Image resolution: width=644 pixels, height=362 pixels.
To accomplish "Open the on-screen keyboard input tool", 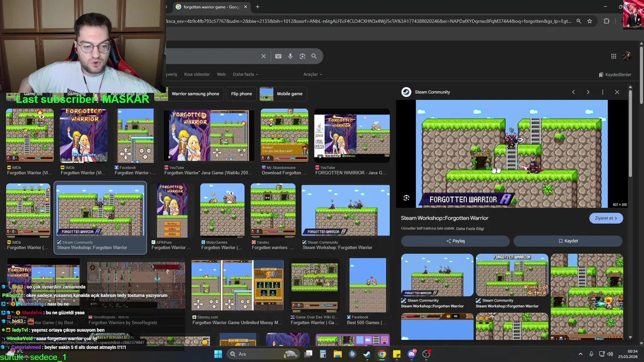I will pos(278,56).
